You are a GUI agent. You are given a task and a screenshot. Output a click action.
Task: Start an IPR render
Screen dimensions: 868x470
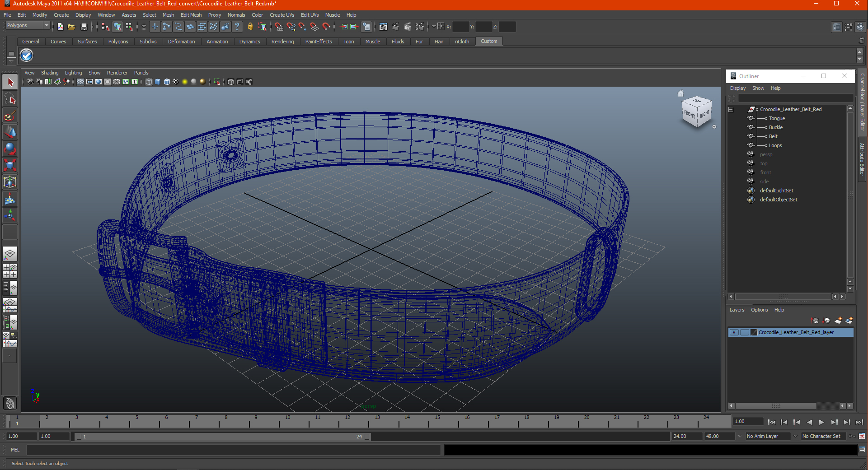tap(407, 27)
